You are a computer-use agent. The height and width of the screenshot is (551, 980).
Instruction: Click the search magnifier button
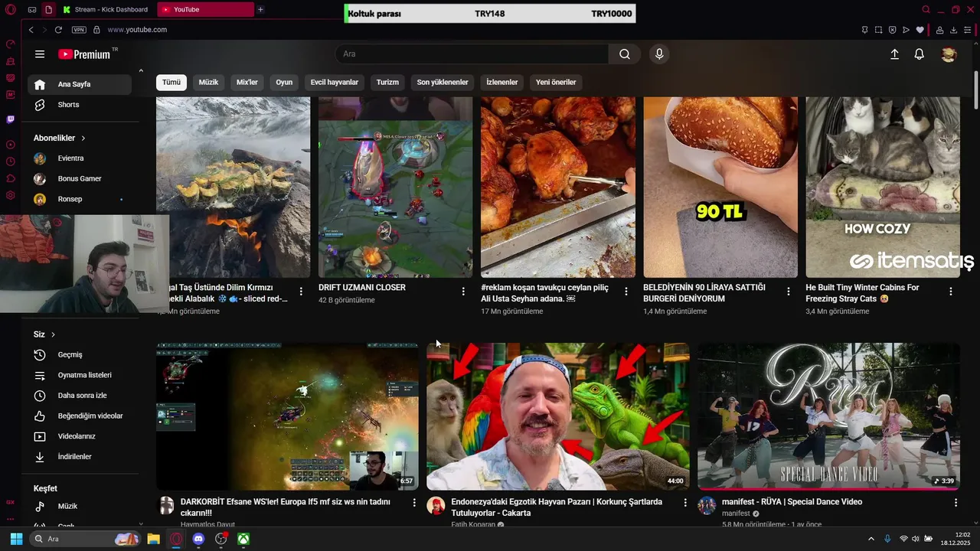pos(625,54)
